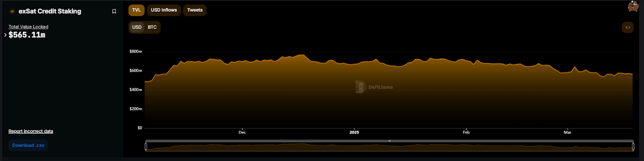
Task: Switch to the USD Inflows chart
Action: coord(164,10)
